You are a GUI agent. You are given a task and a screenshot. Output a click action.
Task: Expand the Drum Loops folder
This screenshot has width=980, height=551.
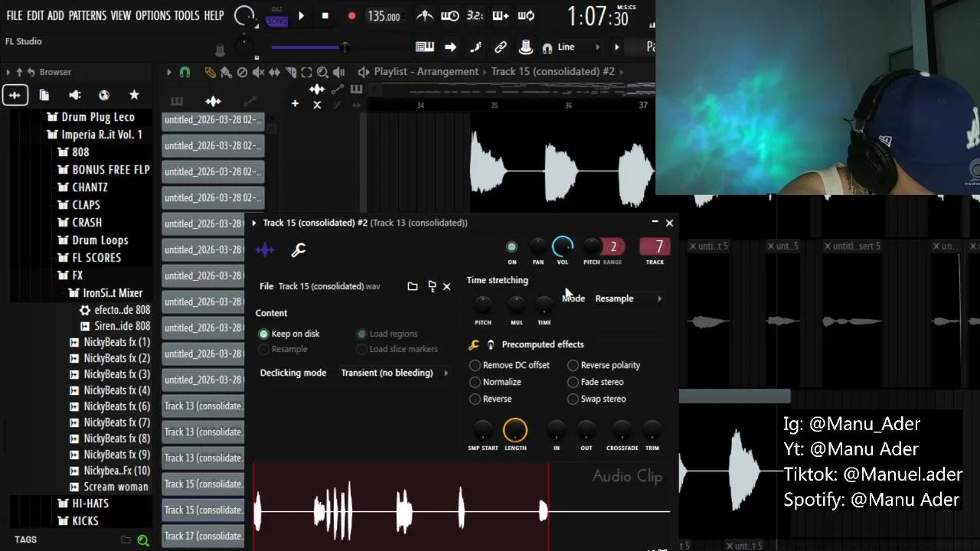click(x=93, y=240)
